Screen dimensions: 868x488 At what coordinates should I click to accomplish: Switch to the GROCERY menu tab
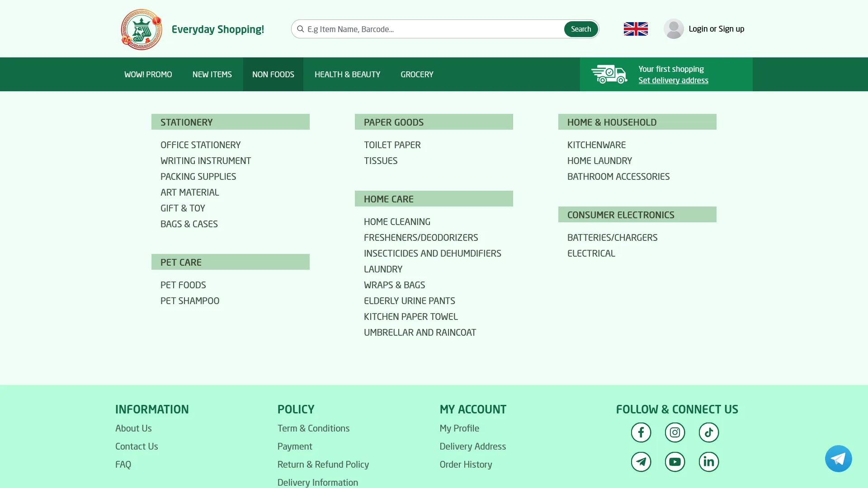pyautogui.click(x=416, y=74)
